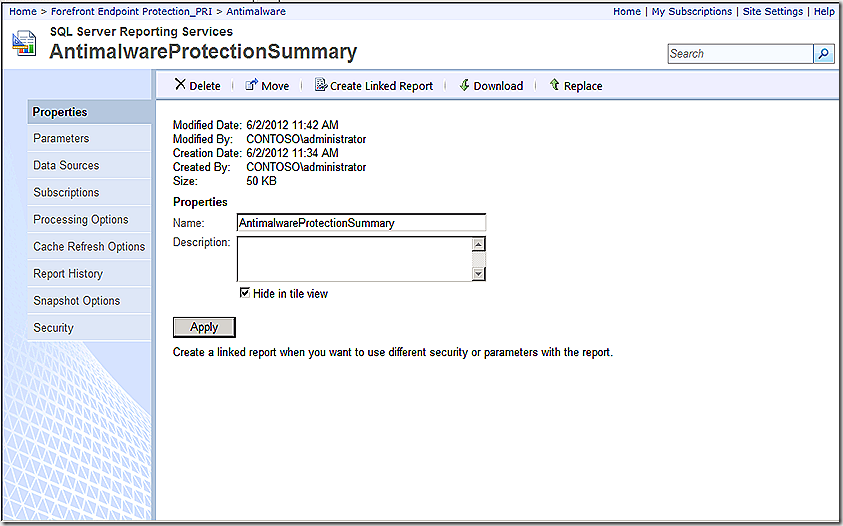Click into the Search field
The image size is (843, 526).
click(x=740, y=54)
